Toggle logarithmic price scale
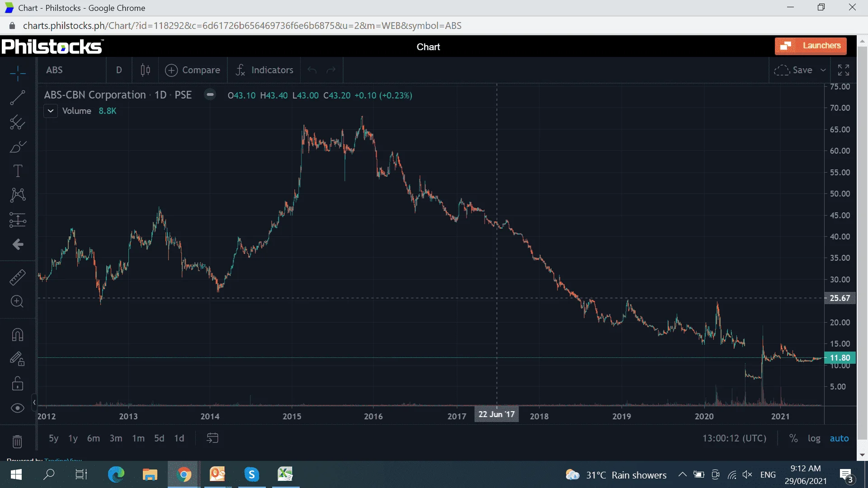This screenshot has height=488, width=868. (x=814, y=438)
